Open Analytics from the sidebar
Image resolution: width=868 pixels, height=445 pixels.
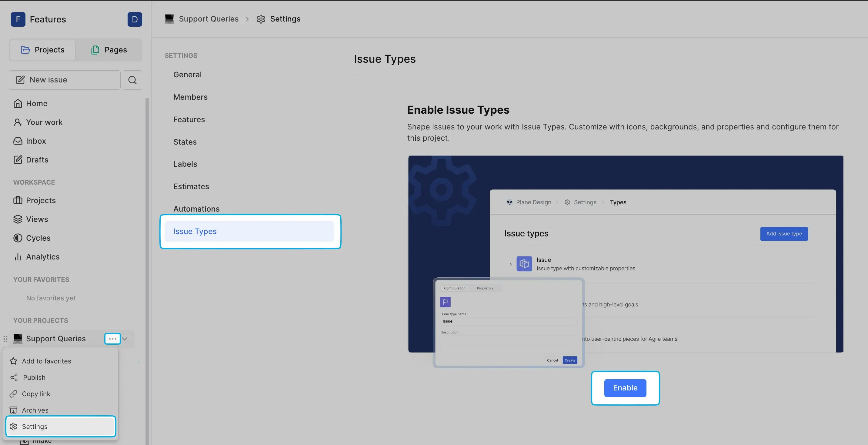43,256
